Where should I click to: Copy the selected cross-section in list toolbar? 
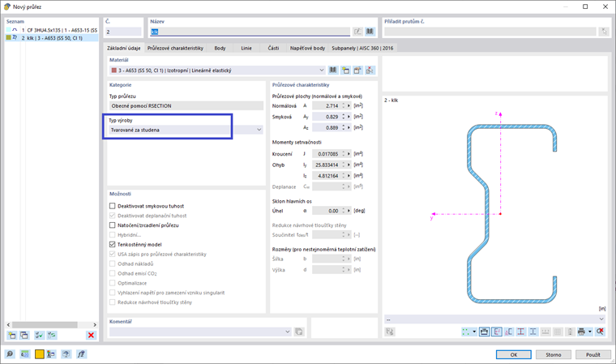tap(24, 336)
